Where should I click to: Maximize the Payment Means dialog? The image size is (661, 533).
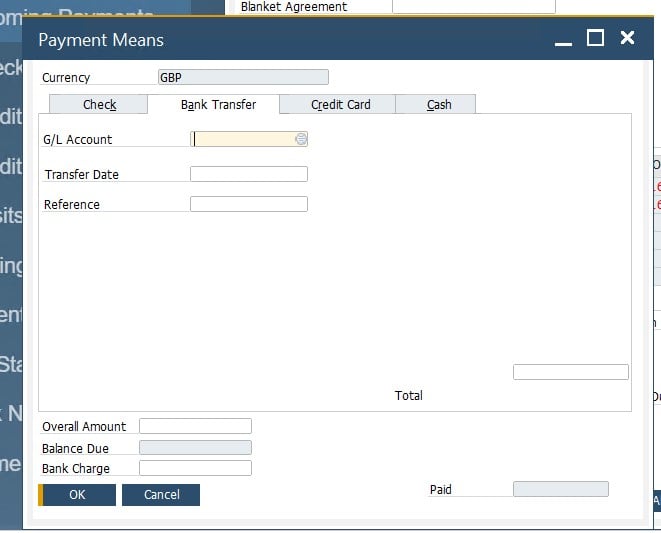595,38
